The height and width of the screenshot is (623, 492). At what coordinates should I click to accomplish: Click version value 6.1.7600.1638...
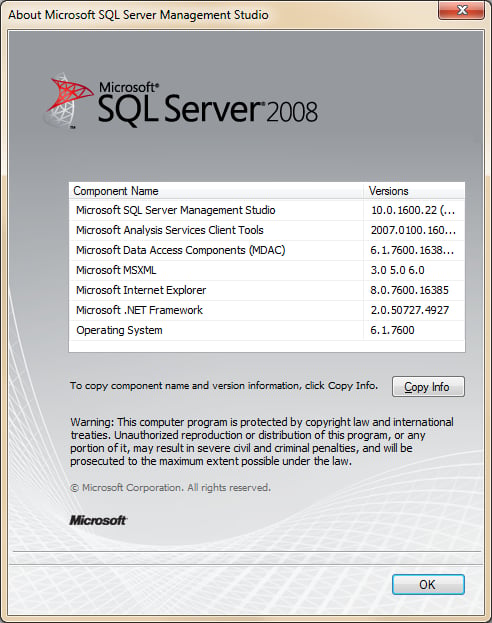(412, 250)
